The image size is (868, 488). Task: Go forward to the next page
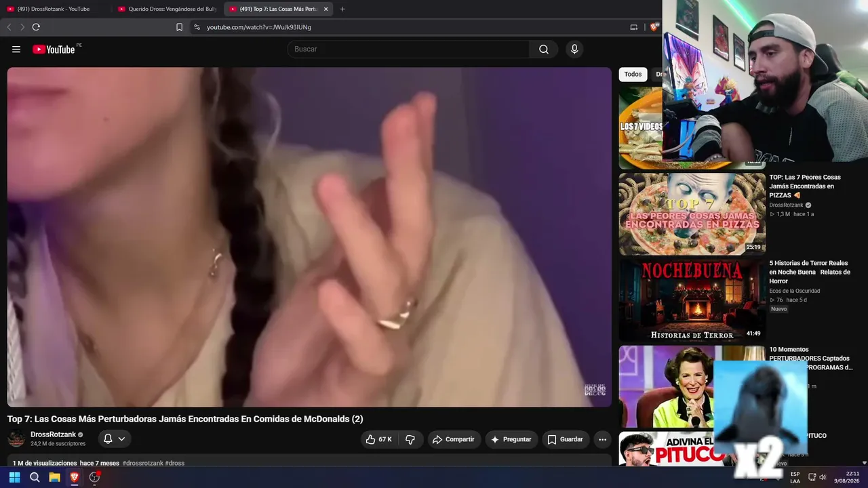(x=22, y=27)
